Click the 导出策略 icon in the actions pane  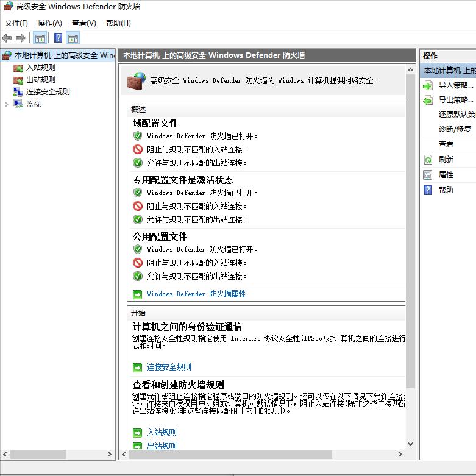tap(428, 100)
